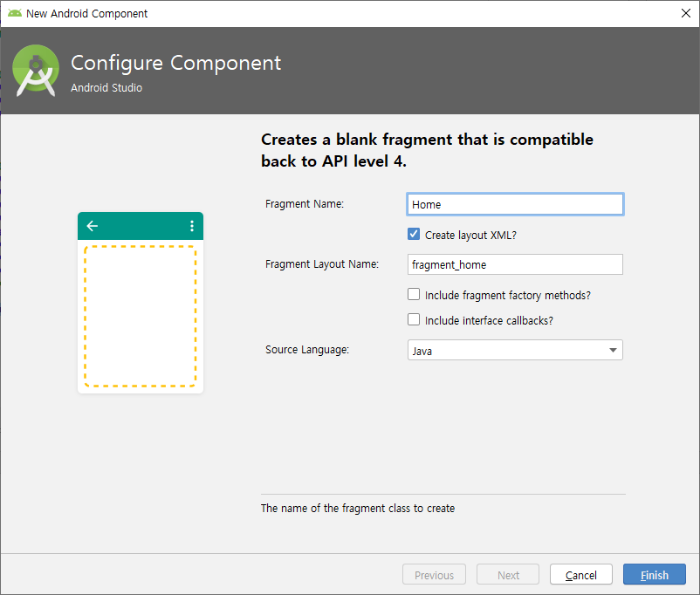Click the blank fragment preview thumbnail

(x=141, y=303)
